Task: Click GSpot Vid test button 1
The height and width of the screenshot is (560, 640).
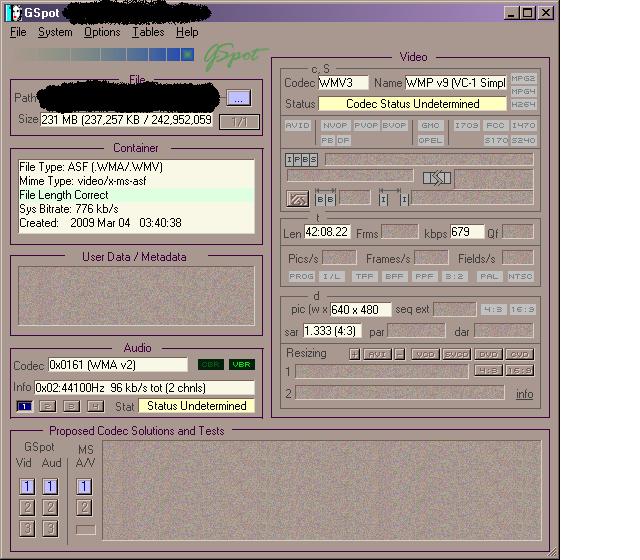Action: (x=27, y=486)
